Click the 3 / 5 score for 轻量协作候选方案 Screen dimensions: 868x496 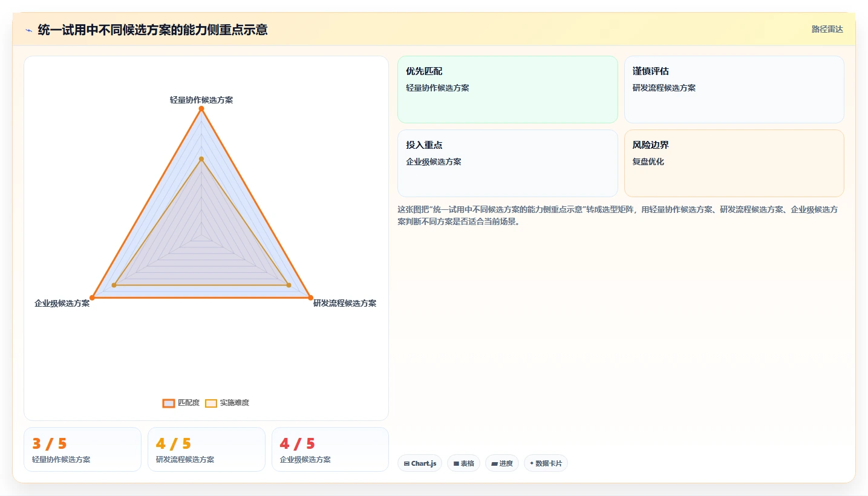tap(50, 443)
